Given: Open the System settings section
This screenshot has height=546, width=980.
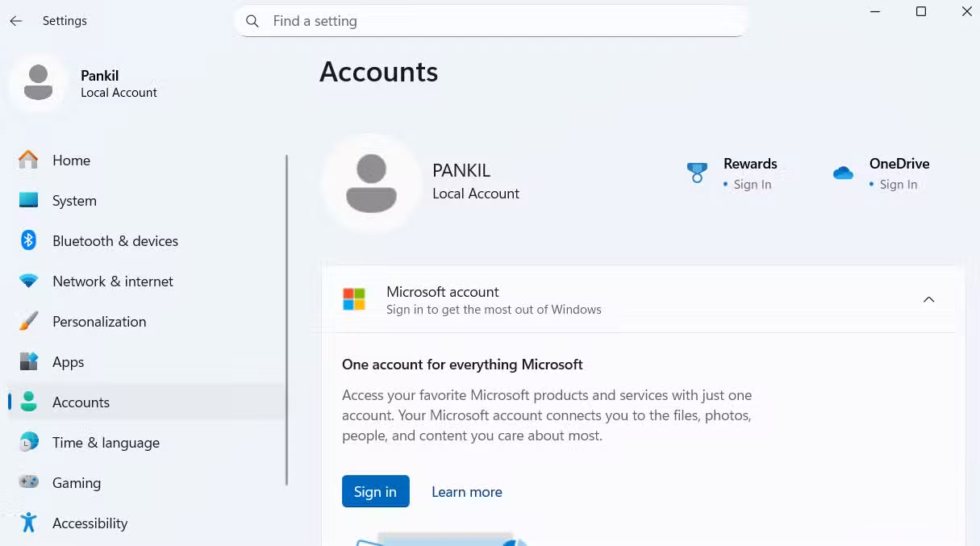Looking at the screenshot, I should click(x=74, y=200).
